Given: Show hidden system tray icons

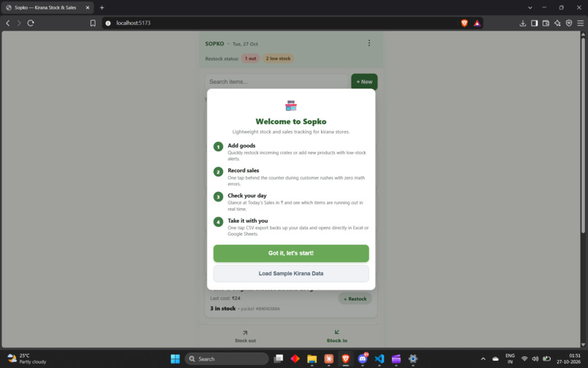Looking at the screenshot, I should pyautogui.click(x=483, y=359).
